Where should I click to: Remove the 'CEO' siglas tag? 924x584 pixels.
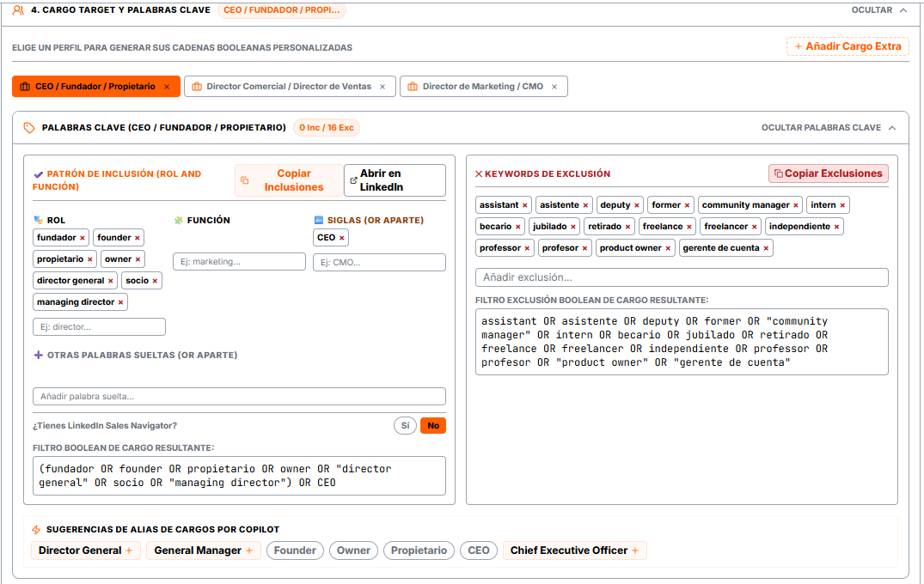pyautogui.click(x=342, y=238)
